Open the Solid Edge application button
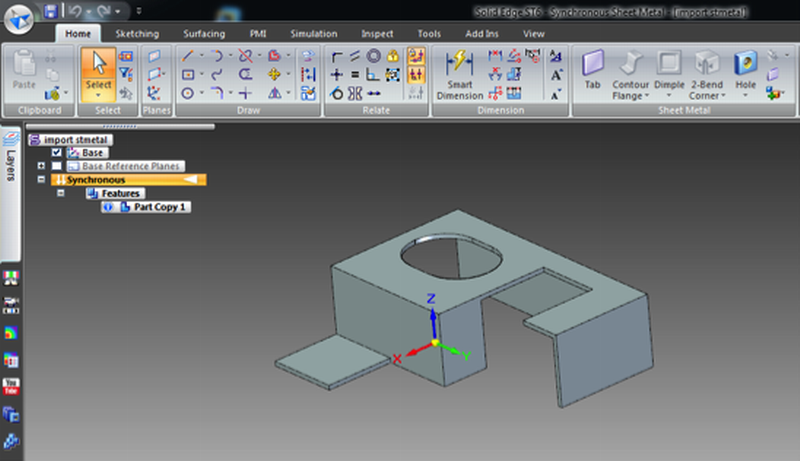 19,19
